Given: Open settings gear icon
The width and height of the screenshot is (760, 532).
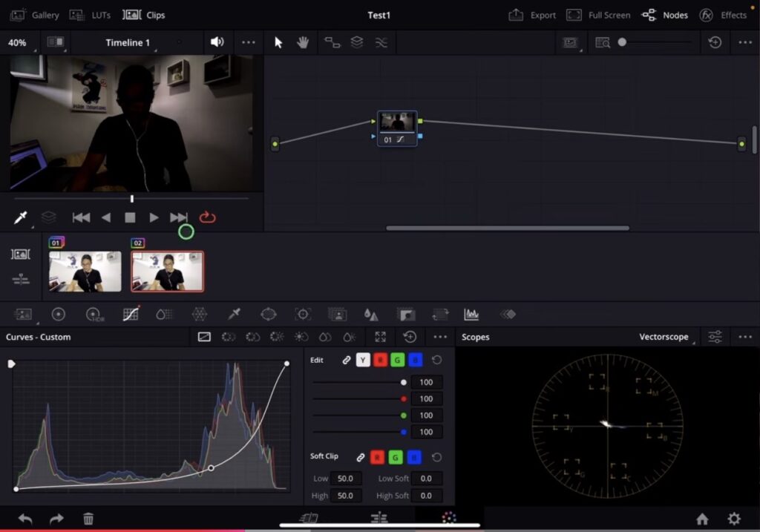Looking at the screenshot, I should point(734,519).
